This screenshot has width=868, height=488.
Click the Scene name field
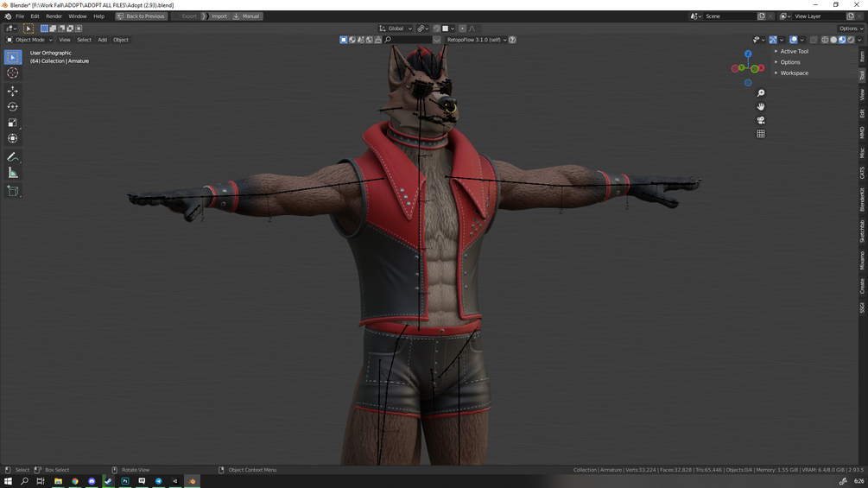pyautogui.click(x=729, y=16)
